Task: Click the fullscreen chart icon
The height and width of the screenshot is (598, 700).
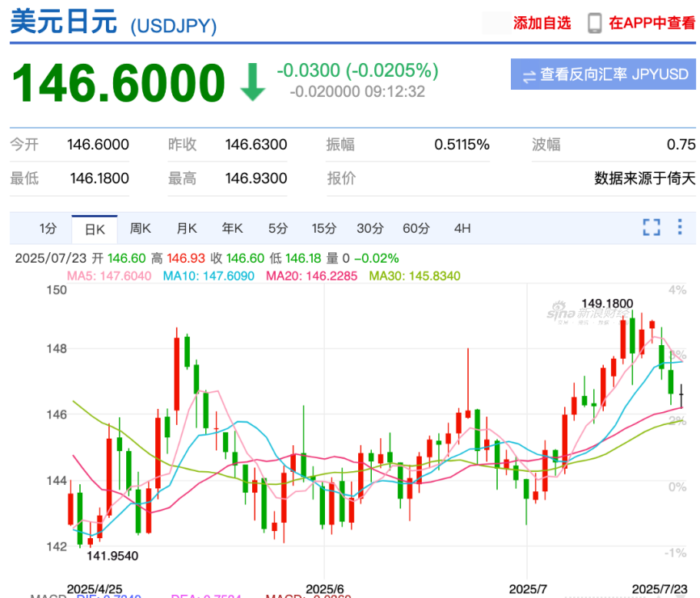Action: 652,228
